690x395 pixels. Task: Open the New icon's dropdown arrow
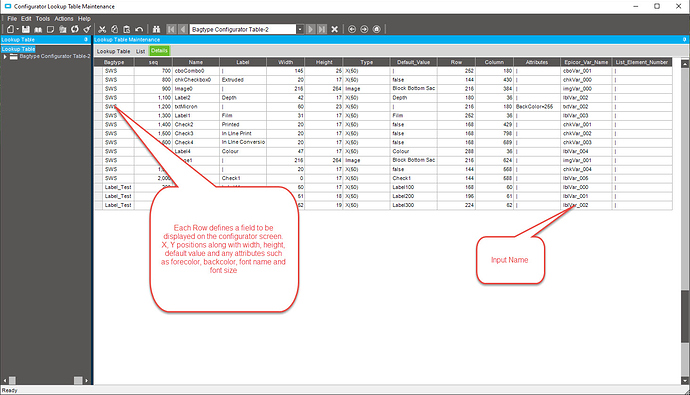pos(18,29)
